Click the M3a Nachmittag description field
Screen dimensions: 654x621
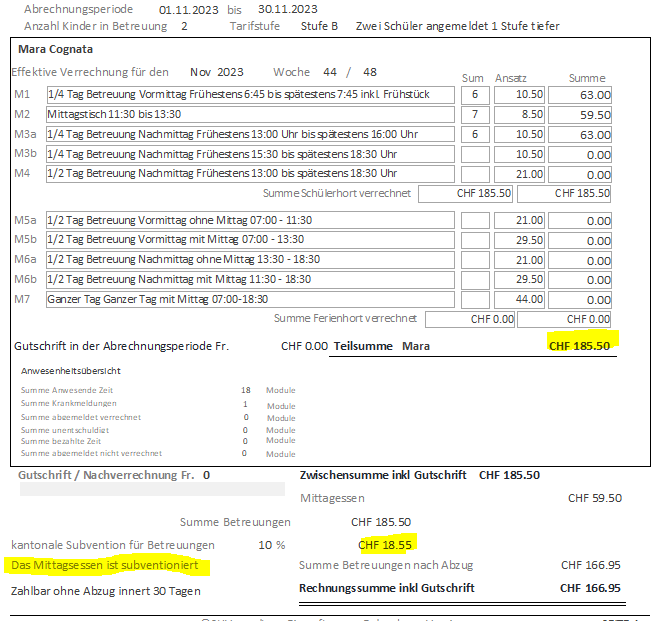249,134
